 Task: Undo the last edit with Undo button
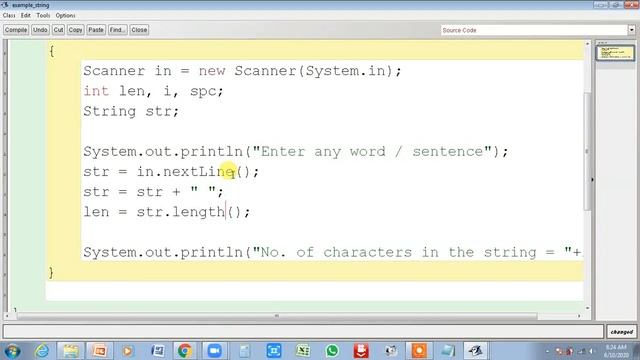[x=40, y=30]
